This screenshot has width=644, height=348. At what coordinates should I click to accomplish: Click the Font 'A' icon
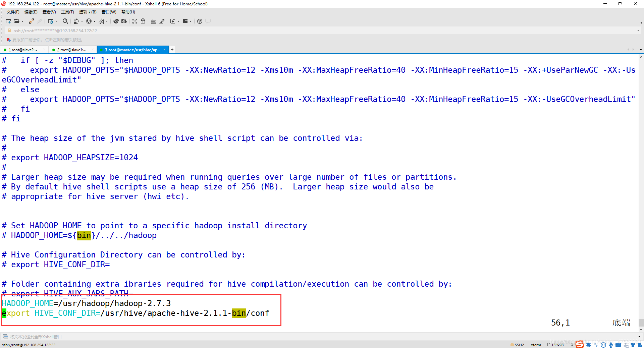tap(102, 21)
